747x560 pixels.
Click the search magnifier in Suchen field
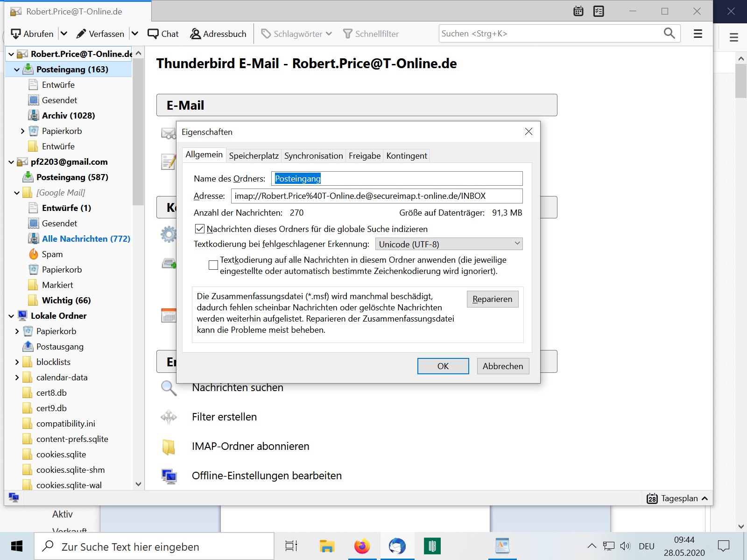(669, 33)
